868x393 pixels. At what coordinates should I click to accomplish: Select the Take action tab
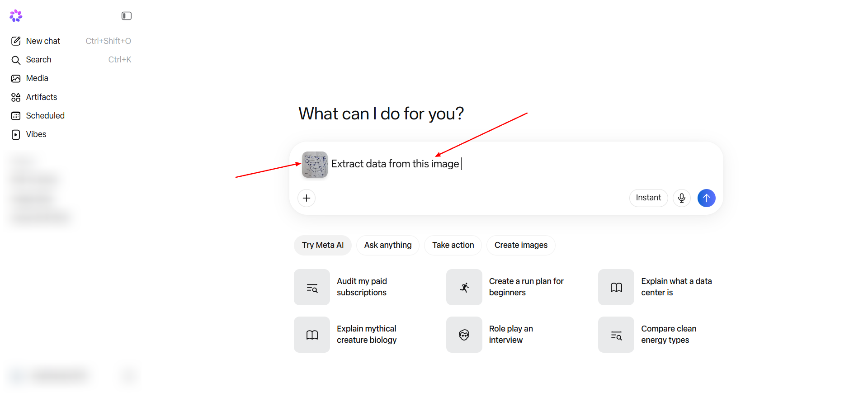tap(453, 245)
